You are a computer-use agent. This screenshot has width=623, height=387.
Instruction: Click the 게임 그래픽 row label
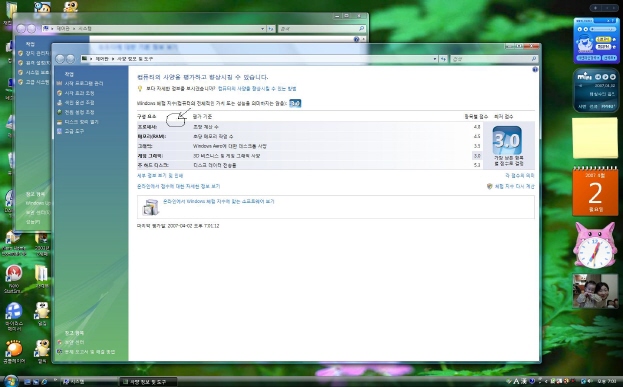pos(150,156)
